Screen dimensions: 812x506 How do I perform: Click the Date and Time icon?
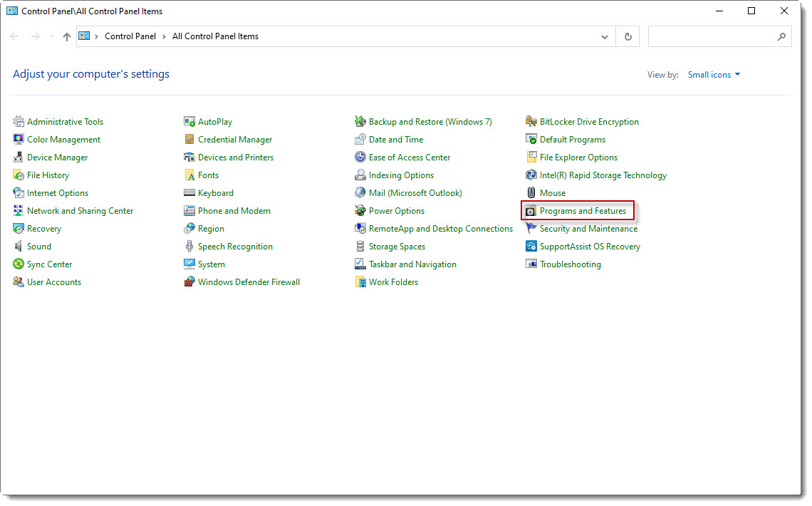click(x=360, y=139)
